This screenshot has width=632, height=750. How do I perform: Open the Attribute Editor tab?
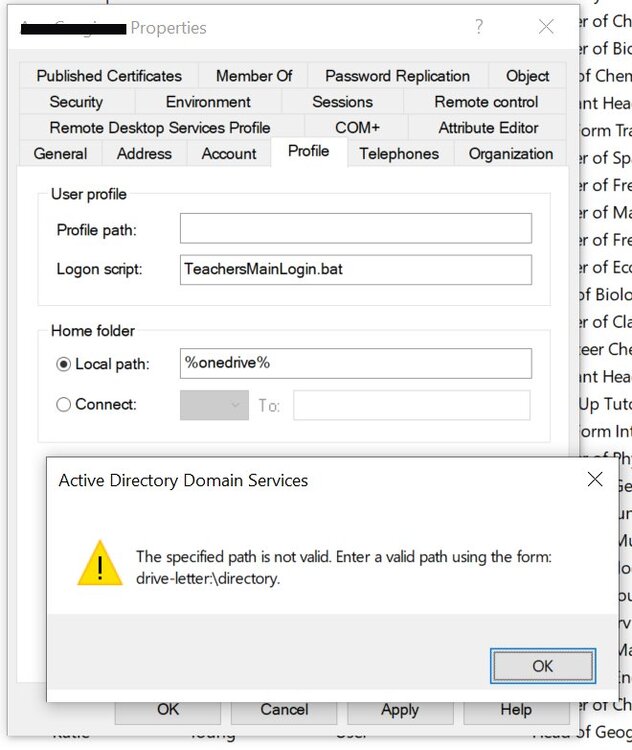coord(488,127)
